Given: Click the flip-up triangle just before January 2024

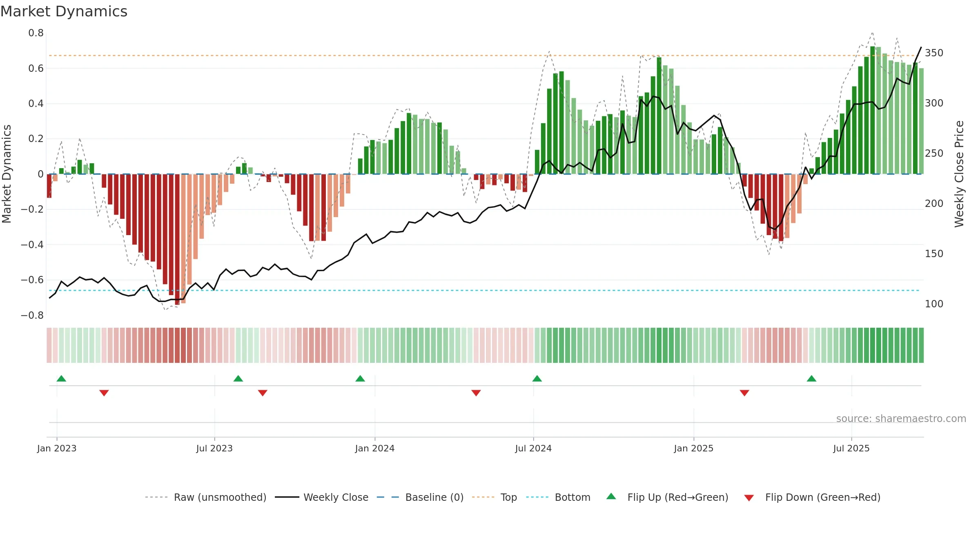Looking at the screenshot, I should click(360, 378).
